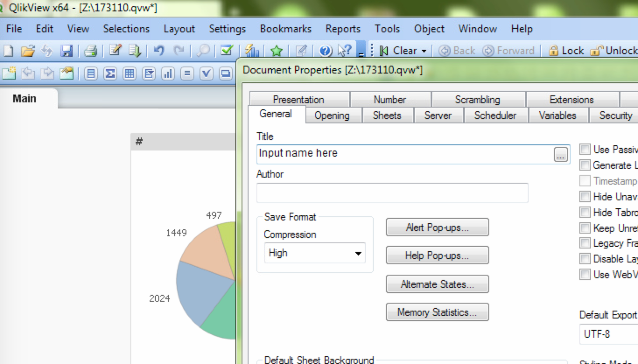Toggle the Hide Tabrow checkbox
638x364 pixels.
[585, 212]
